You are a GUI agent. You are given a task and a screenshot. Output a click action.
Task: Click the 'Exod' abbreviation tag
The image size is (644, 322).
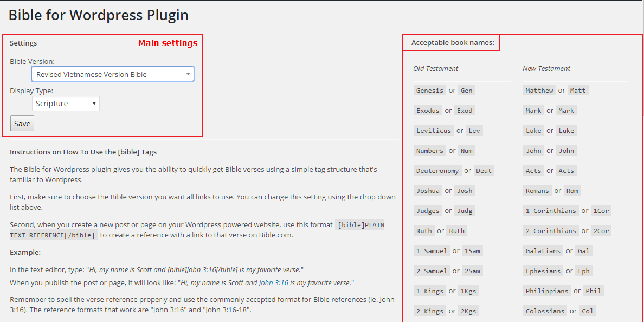465,111
